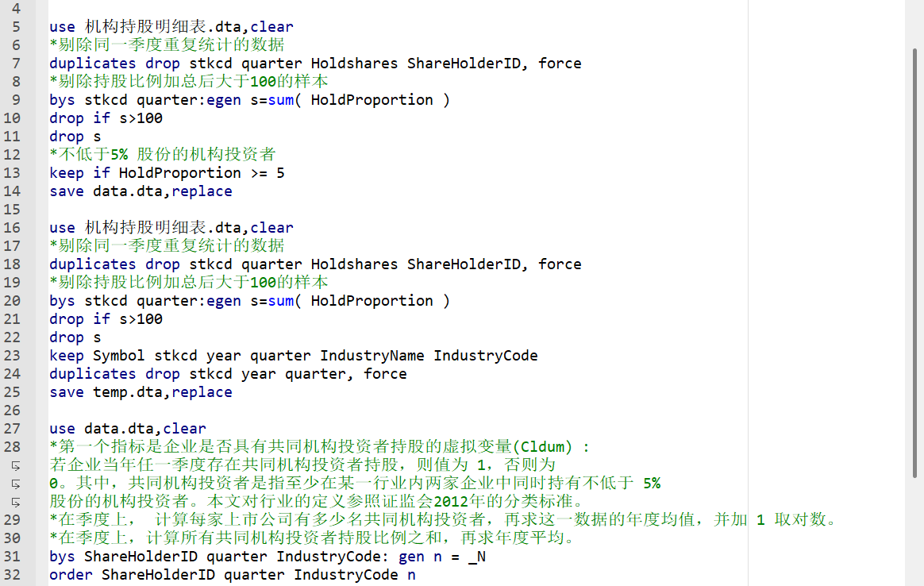Click the wrap arrow just above line 29

[x=15, y=502]
